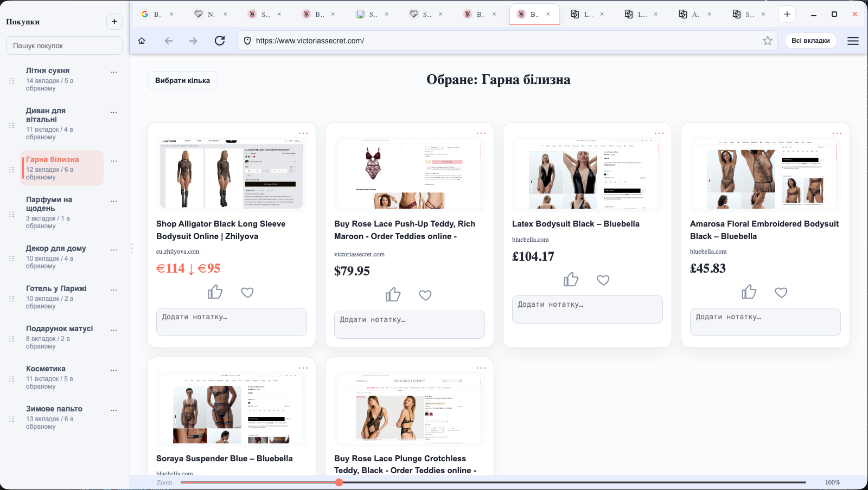Screen dimensions: 868x490
Task: Open the Rose Lace Push-Up Teddy thumbnail
Action: (410, 173)
